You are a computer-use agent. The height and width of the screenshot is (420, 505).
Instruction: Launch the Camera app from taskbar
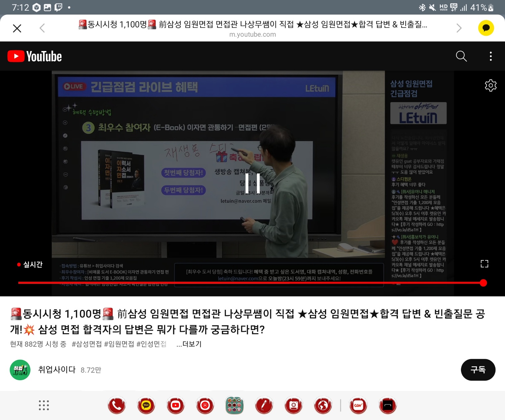click(x=293, y=405)
